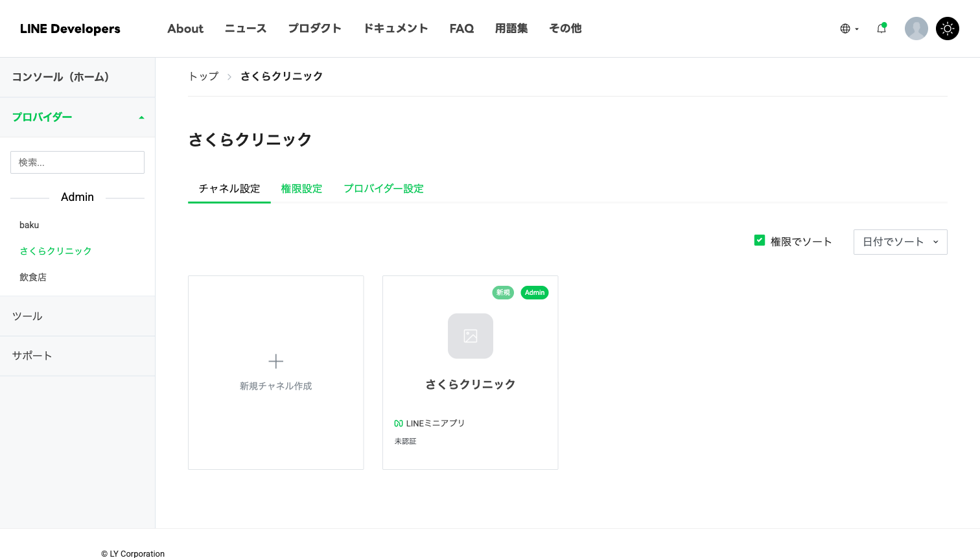Click the LINE Developers logo
980x558 pixels.
tap(70, 29)
